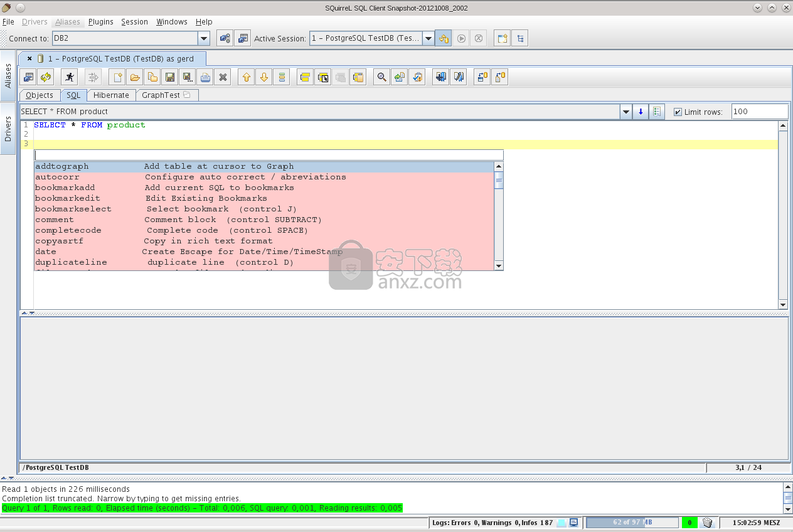Image resolution: width=793 pixels, height=532 pixels.
Task: Click the yellow up arrow previous SQL icon
Action: (247, 77)
